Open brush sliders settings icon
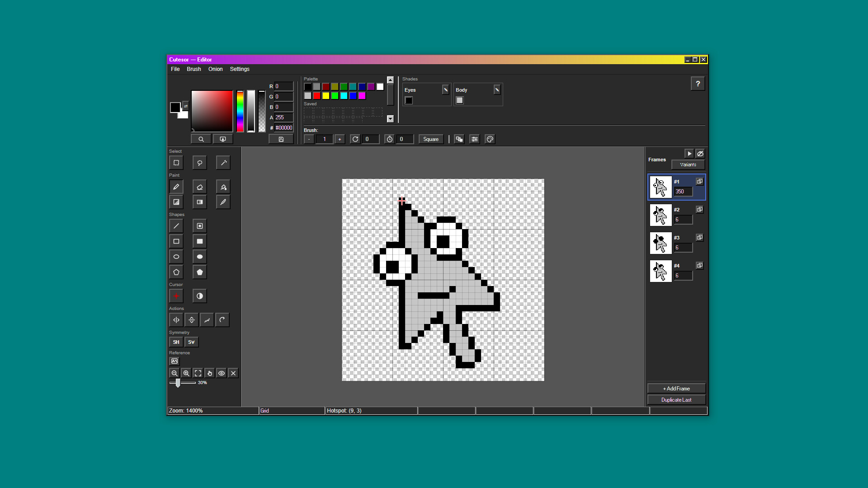 click(475, 139)
